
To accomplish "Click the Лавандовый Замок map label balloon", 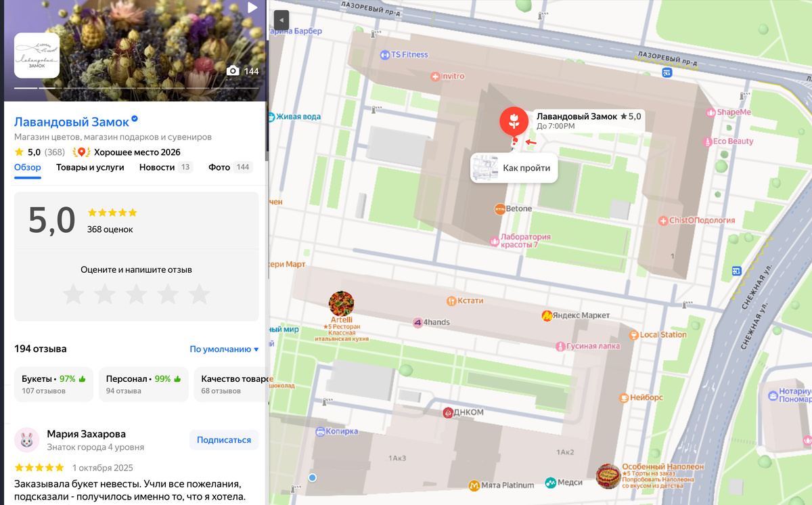I will point(588,120).
